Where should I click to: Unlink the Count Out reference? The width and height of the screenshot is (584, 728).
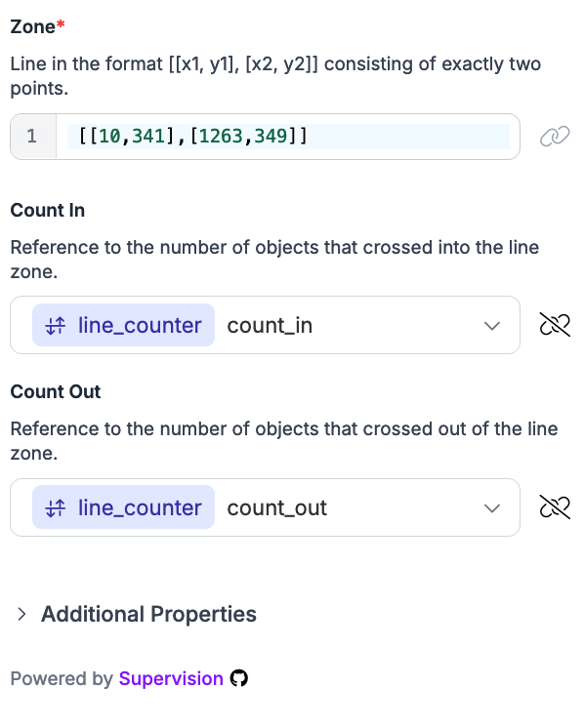[x=555, y=507]
